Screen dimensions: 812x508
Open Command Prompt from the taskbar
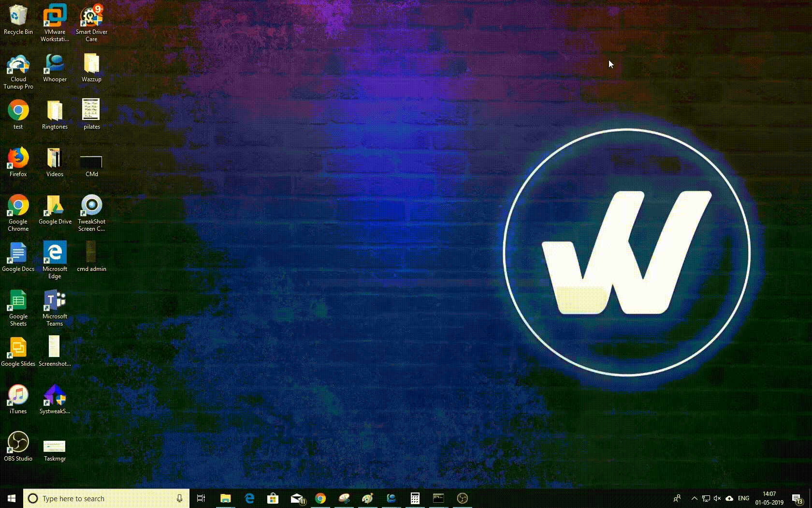coord(438,498)
